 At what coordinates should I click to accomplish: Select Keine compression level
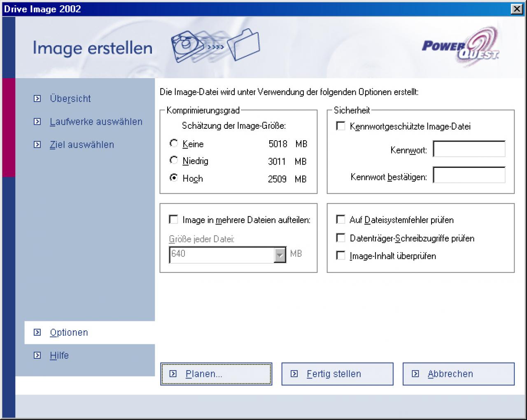coord(174,144)
